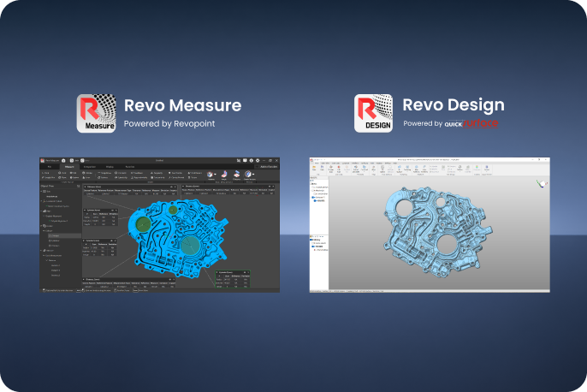Open the Revo Design software screenshot
The width and height of the screenshot is (587, 392).
click(x=430, y=224)
